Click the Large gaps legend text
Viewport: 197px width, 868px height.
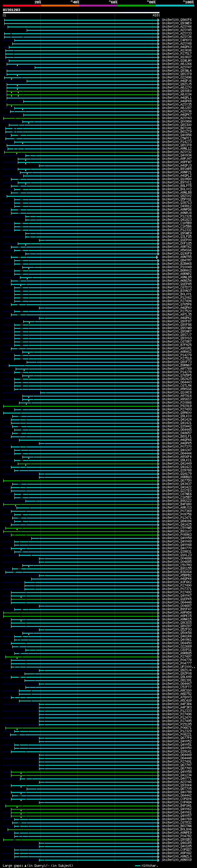[x=38, y=866]
